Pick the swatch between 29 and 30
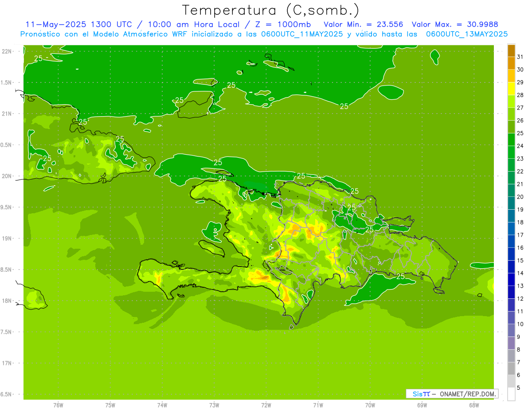 tap(511, 76)
